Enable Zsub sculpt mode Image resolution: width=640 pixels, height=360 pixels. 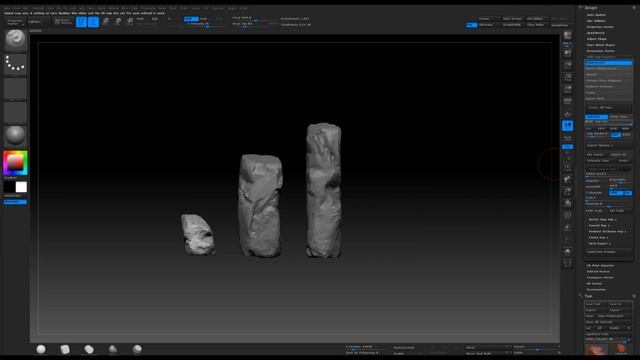tap(204, 19)
